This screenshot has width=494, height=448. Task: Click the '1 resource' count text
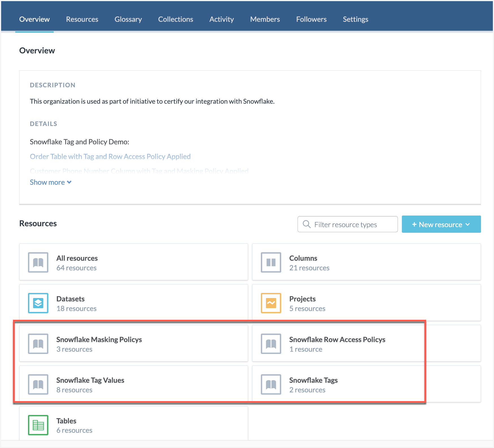306,349
